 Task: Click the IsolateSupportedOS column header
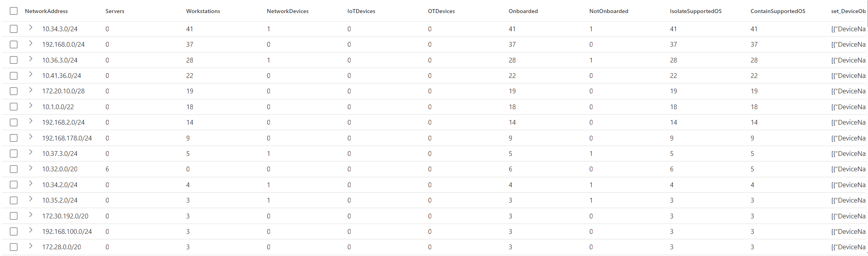(696, 11)
